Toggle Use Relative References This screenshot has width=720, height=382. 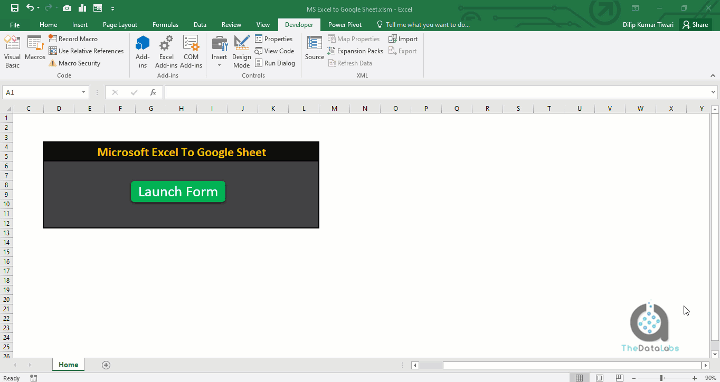(86, 51)
